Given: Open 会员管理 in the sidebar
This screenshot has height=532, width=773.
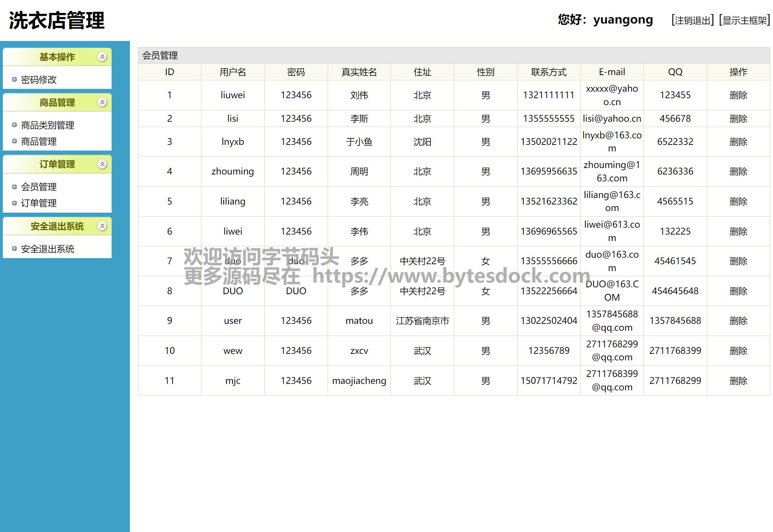Looking at the screenshot, I should pyautogui.click(x=39, y=187).
